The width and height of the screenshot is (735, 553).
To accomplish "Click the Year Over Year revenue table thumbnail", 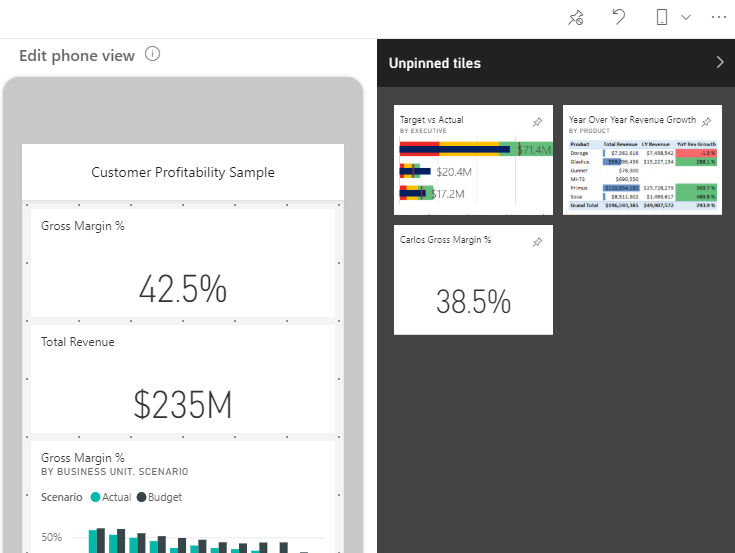I will [641, 170].
